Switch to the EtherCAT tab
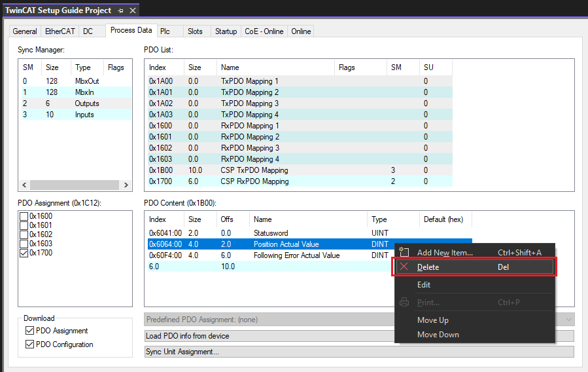This screenshot has width=588, height=372. point(60,31)
